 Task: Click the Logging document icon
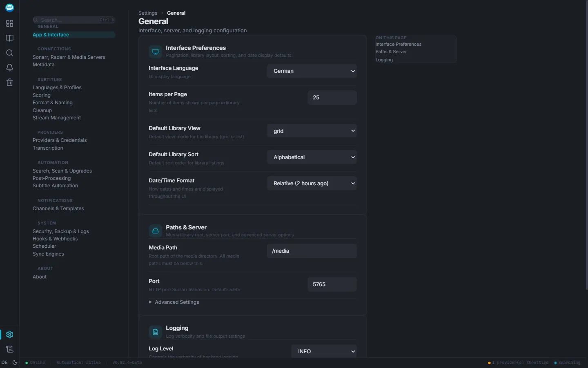tap(155, 332)
